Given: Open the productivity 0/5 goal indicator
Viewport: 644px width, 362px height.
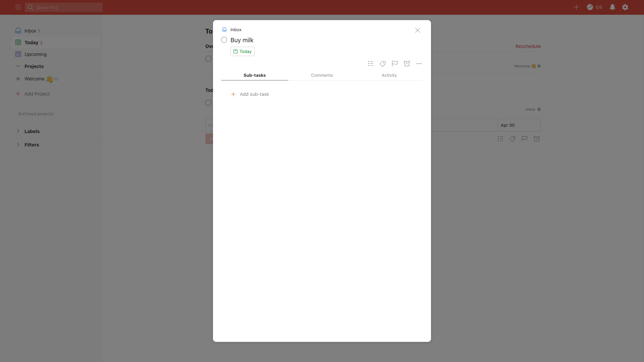Looking at the screenshot, I should pyautogui.click(x=594, y=7).
